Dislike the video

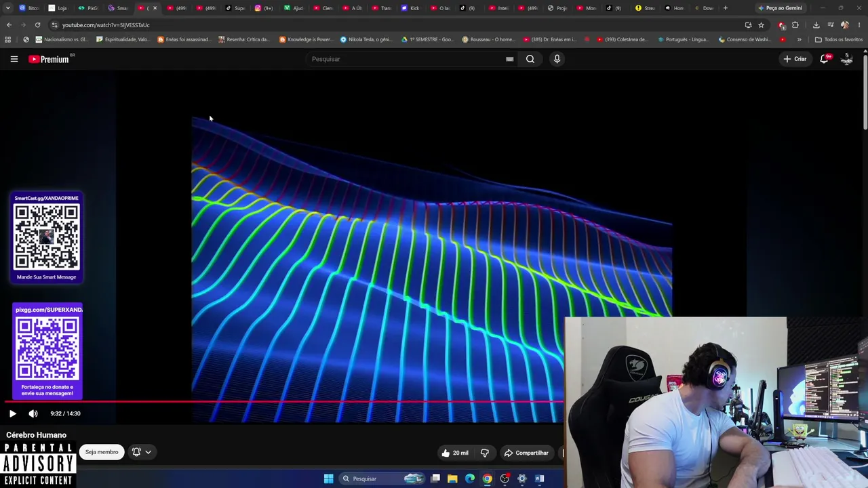coord(484,453)
